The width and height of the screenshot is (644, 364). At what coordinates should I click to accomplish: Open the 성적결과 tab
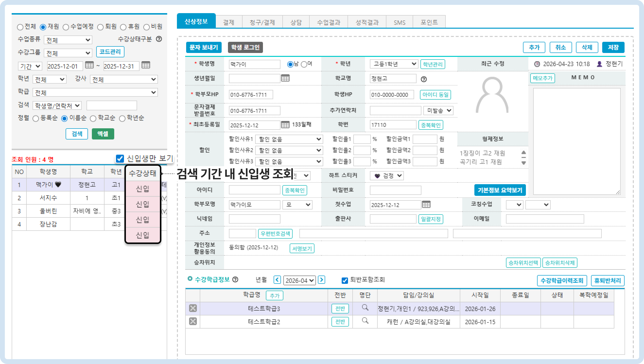367,23
